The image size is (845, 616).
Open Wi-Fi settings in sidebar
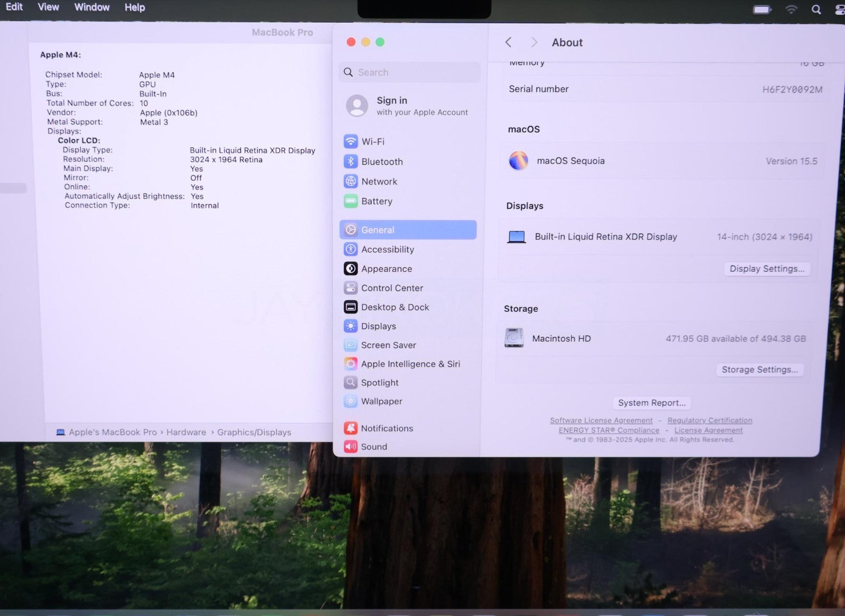tap(372, 141)
